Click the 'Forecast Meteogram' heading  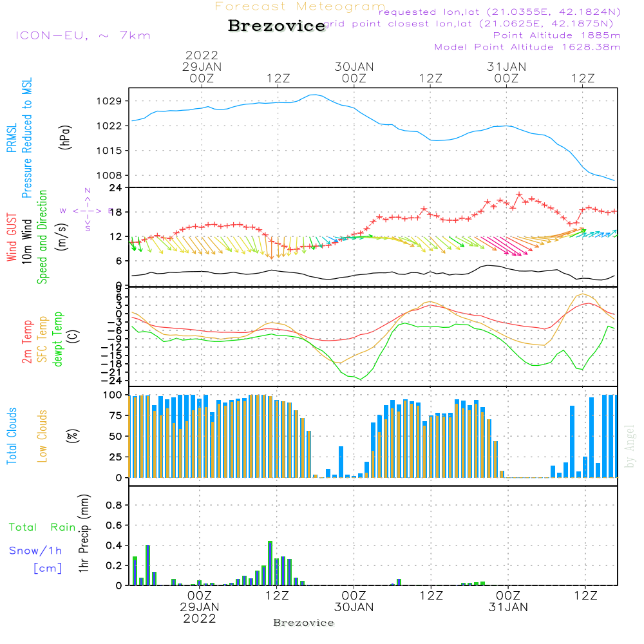[300, 7]
